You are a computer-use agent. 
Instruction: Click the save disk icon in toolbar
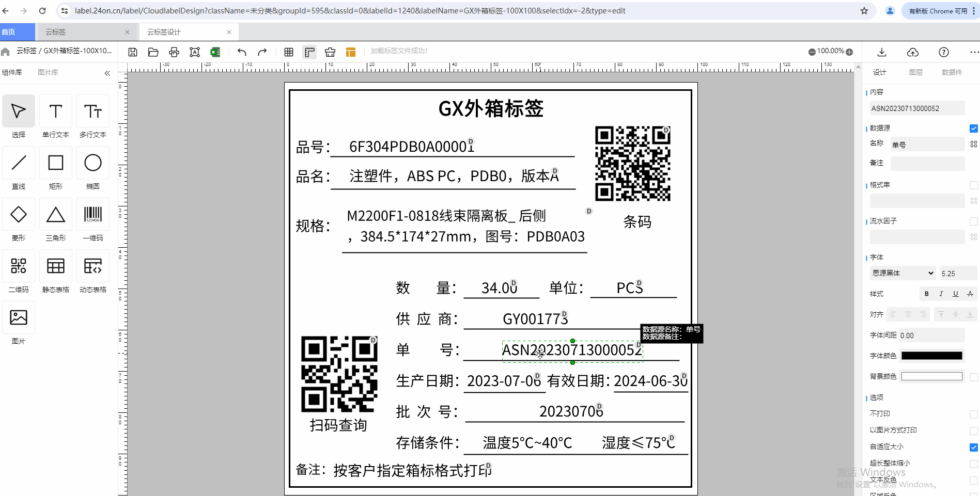click(x=133, y=52)
